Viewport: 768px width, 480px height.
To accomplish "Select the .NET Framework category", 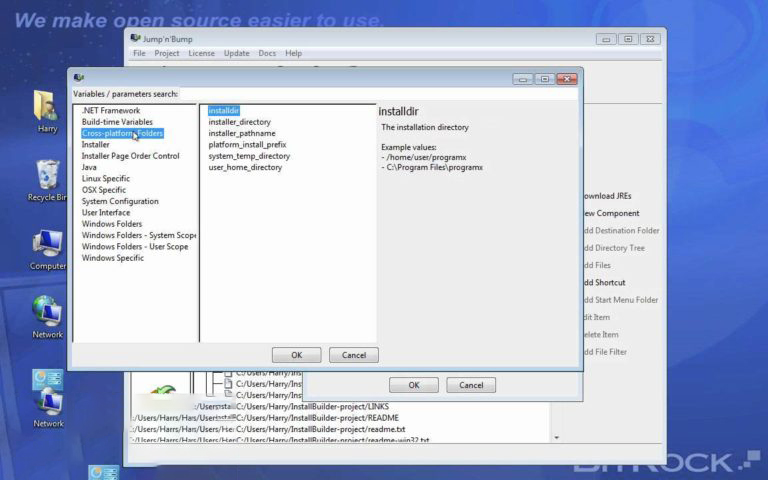I will click(x=111, y=110).
